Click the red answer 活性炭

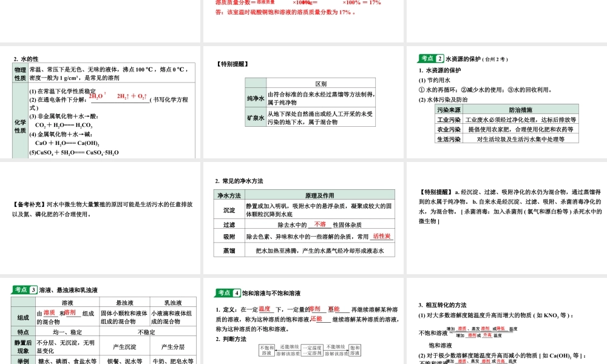[x=382, y=235]
